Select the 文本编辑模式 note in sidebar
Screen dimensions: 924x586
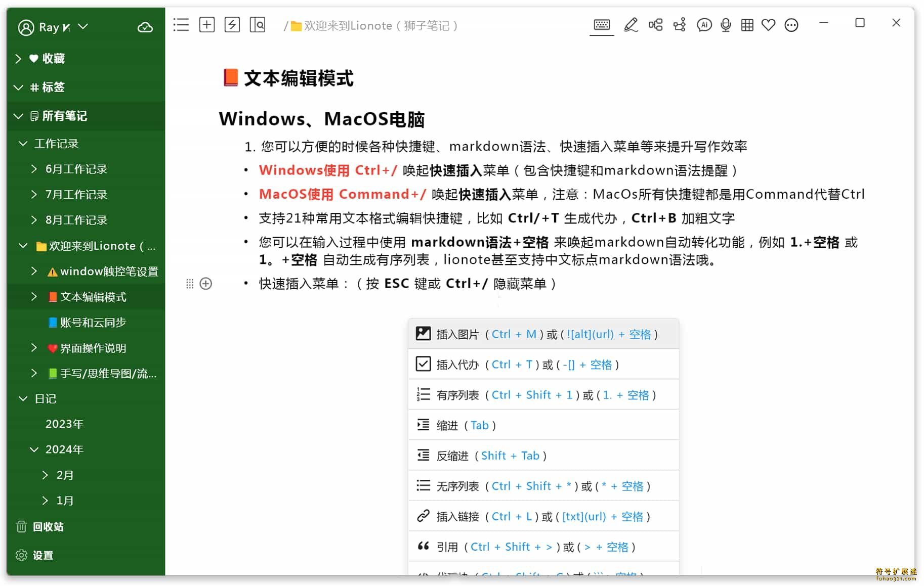point(87,297)
